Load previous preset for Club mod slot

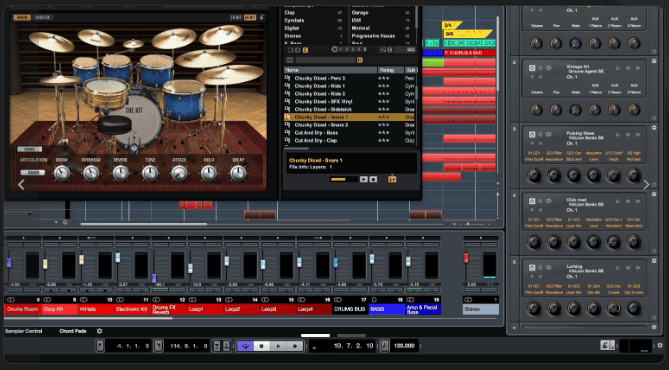coord(628,201)
